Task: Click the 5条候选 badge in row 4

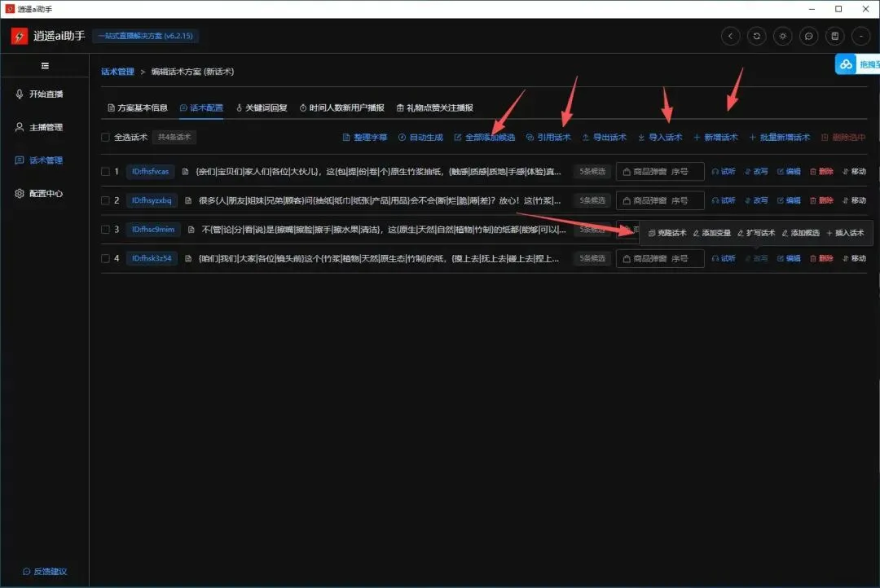Action: [592, 258]
